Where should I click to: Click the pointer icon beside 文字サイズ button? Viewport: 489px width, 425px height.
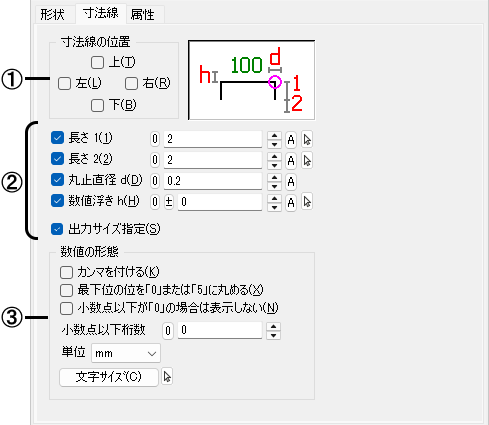(167, 377)
